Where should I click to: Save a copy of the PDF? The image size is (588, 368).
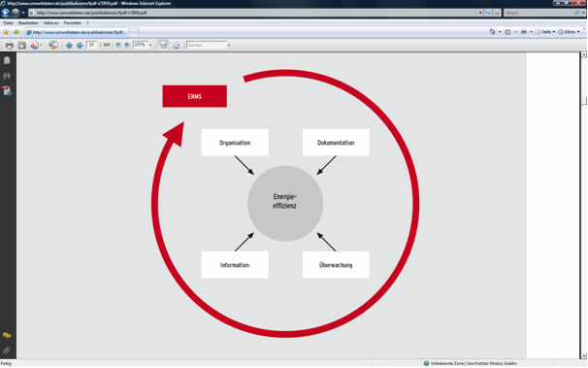coord(21,45)
